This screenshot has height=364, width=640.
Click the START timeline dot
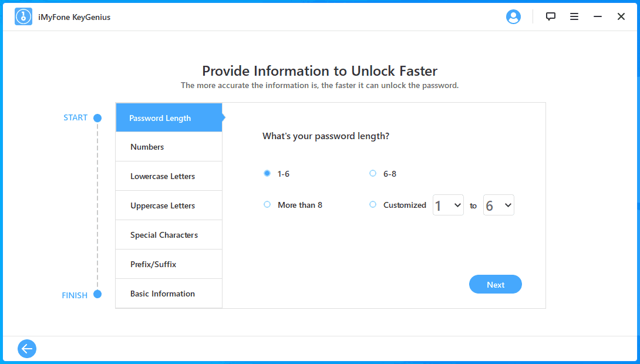pyautogui.click(x=97, y=118)
